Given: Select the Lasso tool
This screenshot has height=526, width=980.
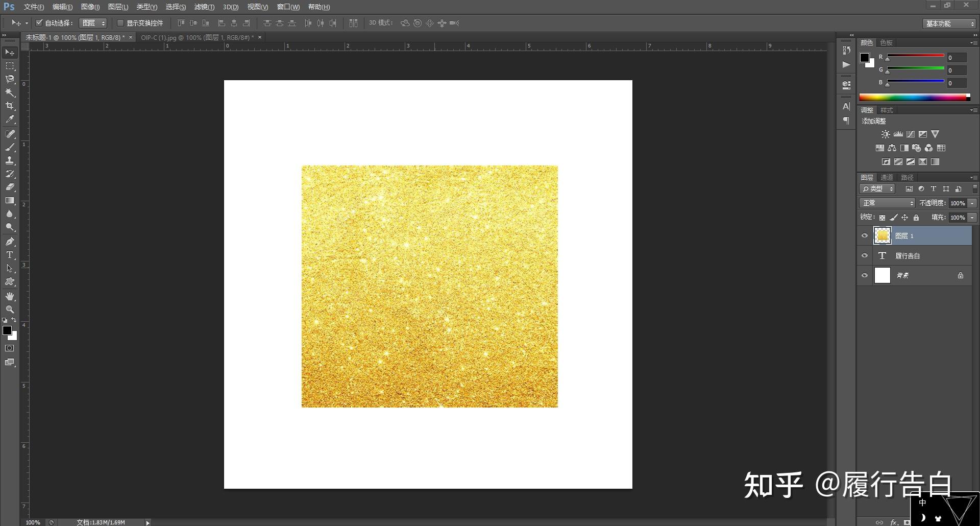Looking at the screenshot, I should (10, 79).
